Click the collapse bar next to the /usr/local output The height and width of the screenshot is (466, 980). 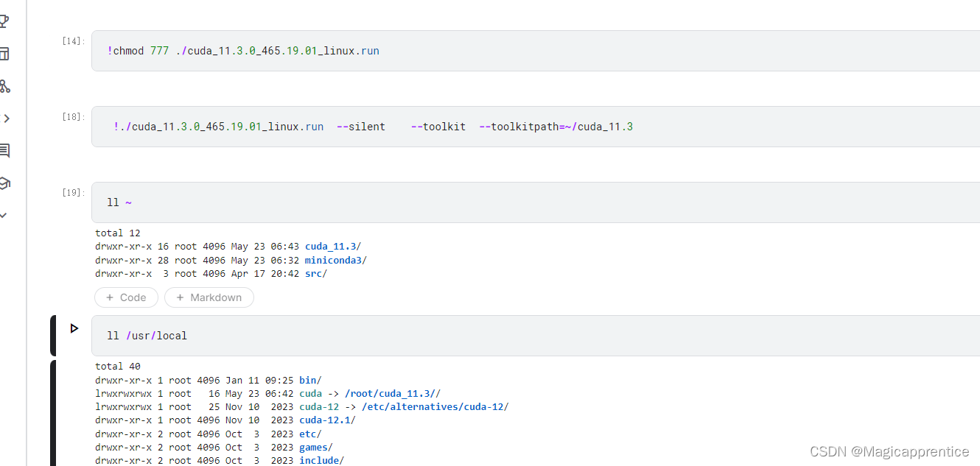[x=52, y=412]
